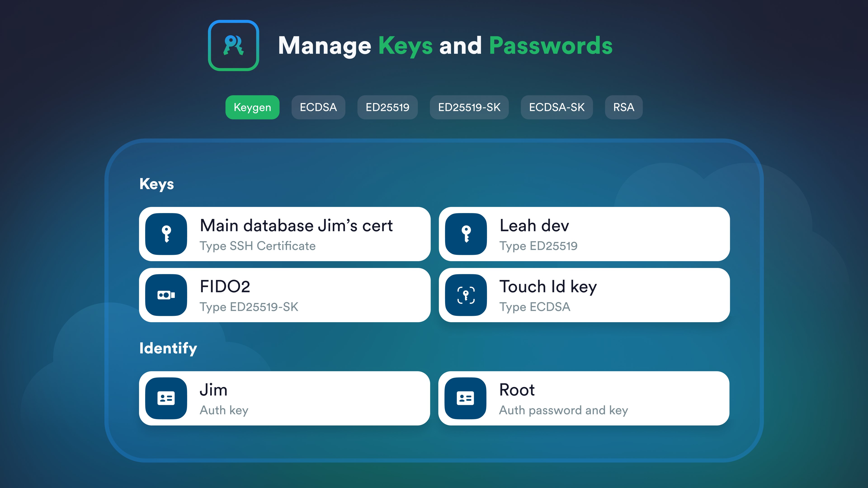Select the Jim auth key entry
Viewport: 868px width, 488px height.
[297, 398]
